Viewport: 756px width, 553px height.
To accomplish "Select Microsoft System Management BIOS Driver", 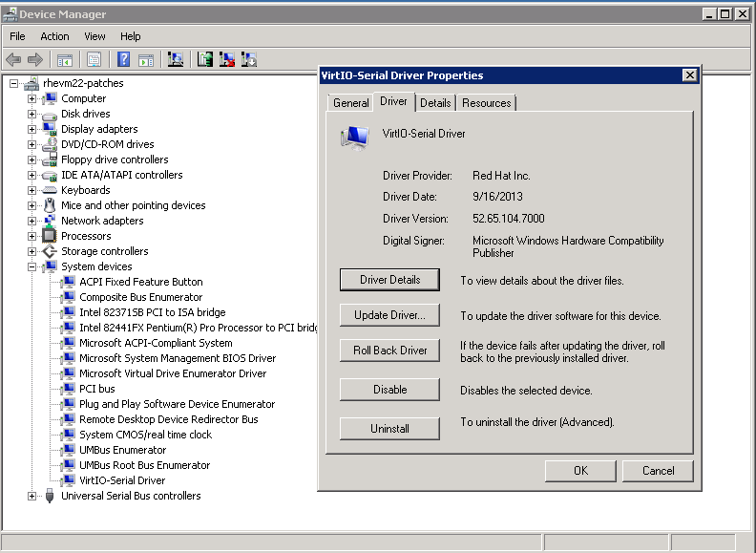I will pyautogui.click(x=178, y=358).
